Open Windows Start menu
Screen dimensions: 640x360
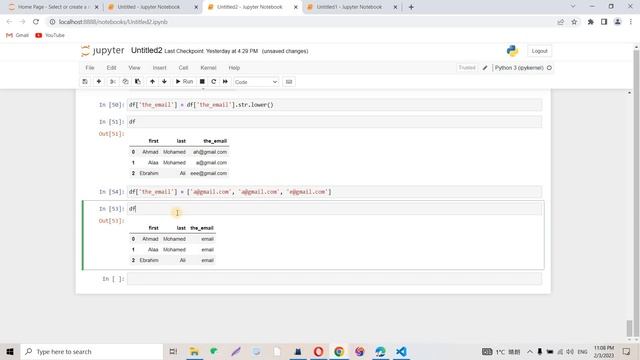(x=10, y=351)
